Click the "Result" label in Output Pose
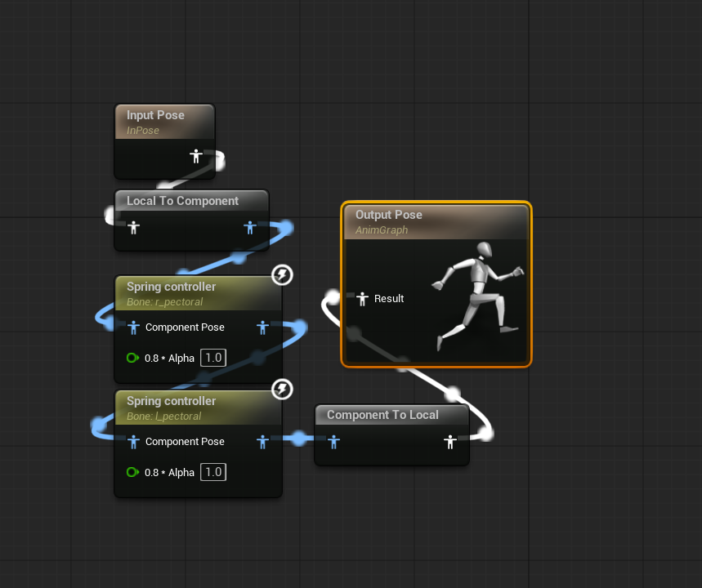Image resolution: width=702 pixels, height=588 pixels. click(x=389, y=298)
